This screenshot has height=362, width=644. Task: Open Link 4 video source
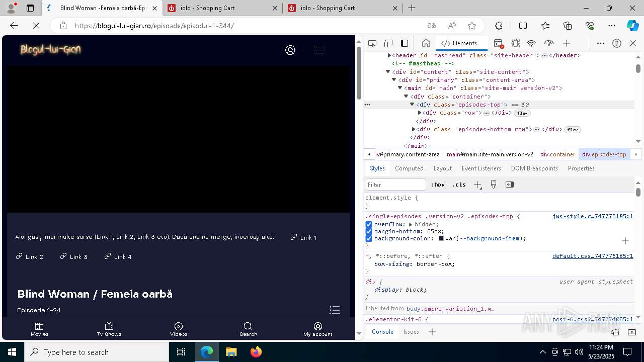click(118, 256)
